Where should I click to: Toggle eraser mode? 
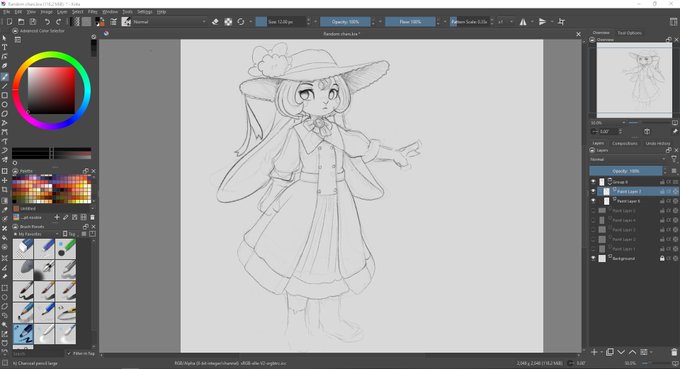(215, 22)
